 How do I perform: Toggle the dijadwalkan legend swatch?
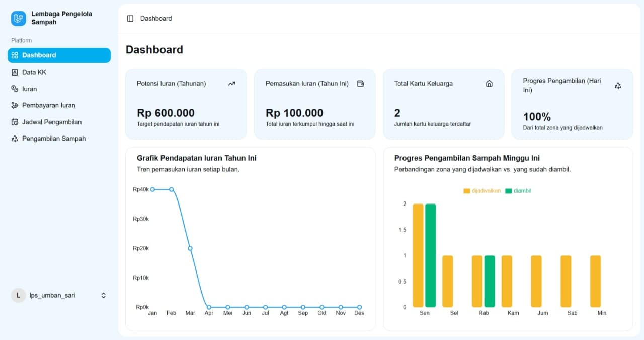(467, 191)
